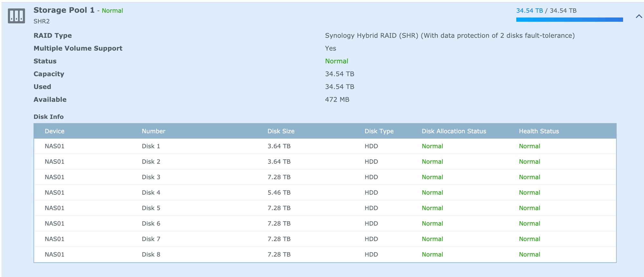
Task: Click Disk 8 health status Normal
Action: tap(529, 254)
